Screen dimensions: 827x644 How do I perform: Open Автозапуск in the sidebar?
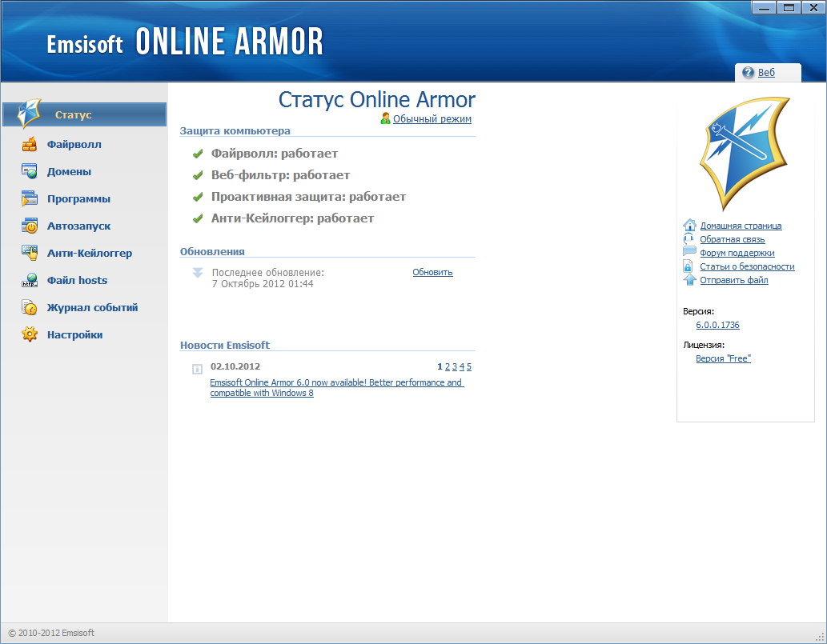tap(78, 226)
